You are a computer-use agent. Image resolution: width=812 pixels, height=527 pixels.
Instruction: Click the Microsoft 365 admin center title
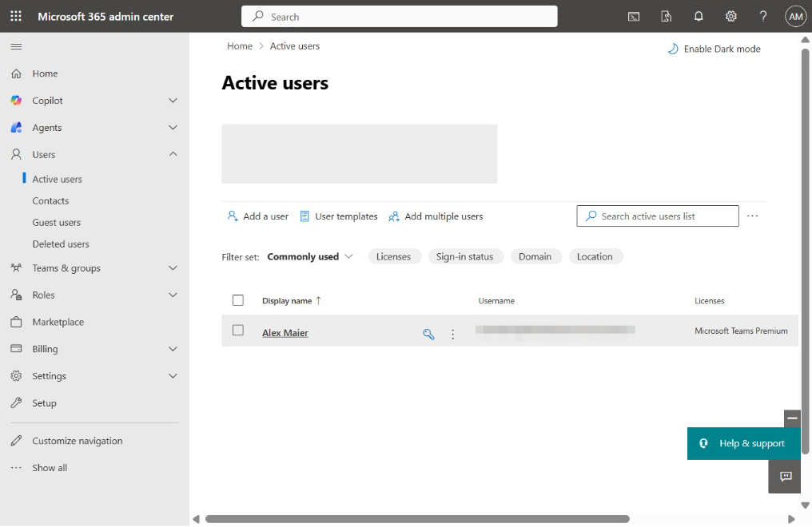105,17
